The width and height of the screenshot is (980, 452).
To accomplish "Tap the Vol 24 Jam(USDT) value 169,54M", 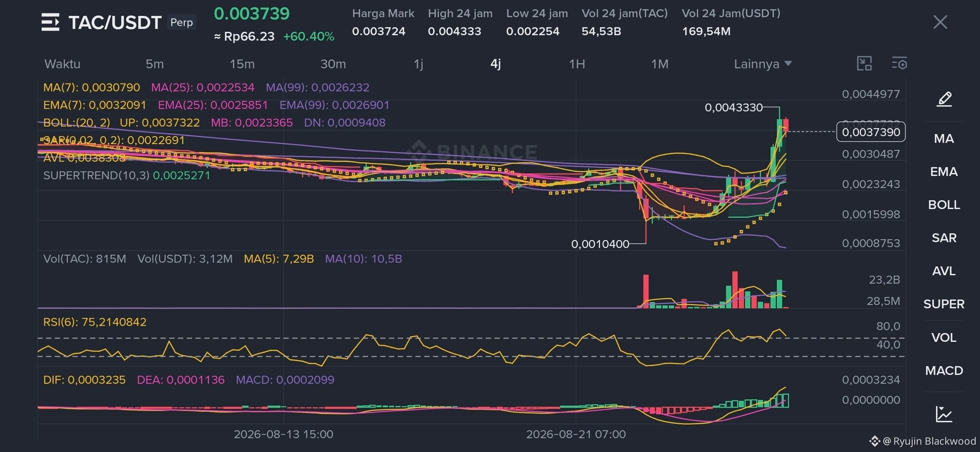I will (x=706, y=31).
